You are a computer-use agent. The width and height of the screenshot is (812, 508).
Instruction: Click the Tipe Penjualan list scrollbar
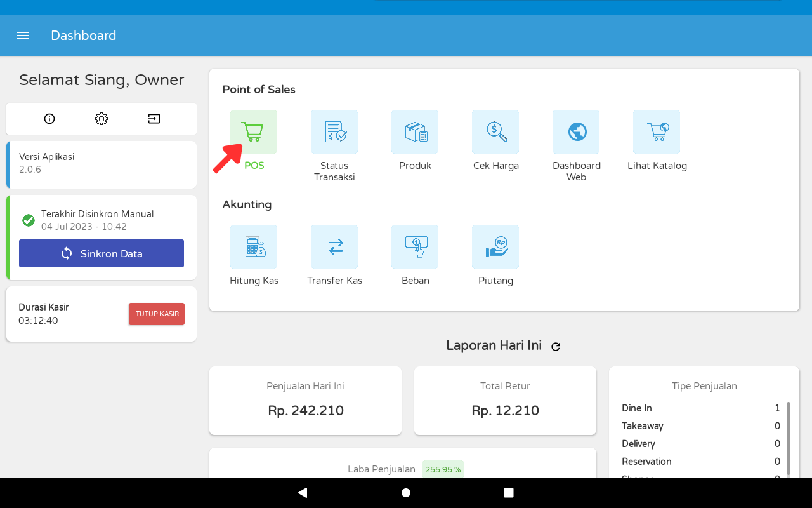coord(789,438)
